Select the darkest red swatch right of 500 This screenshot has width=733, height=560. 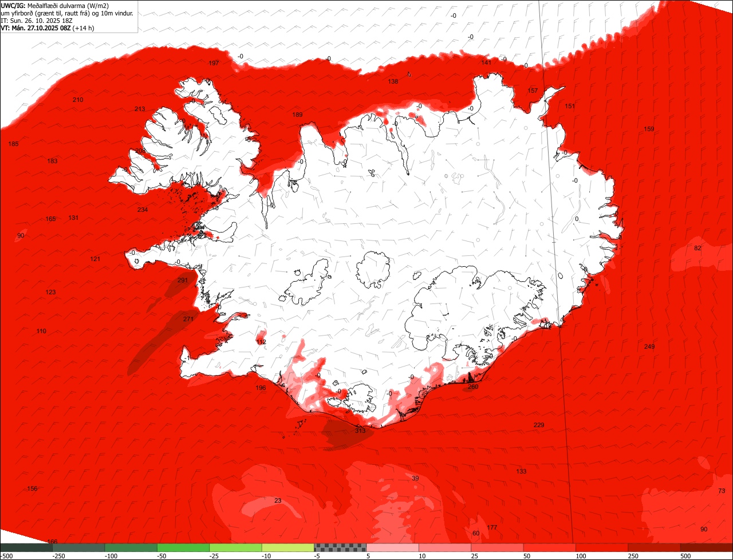(x=707, y=547)
